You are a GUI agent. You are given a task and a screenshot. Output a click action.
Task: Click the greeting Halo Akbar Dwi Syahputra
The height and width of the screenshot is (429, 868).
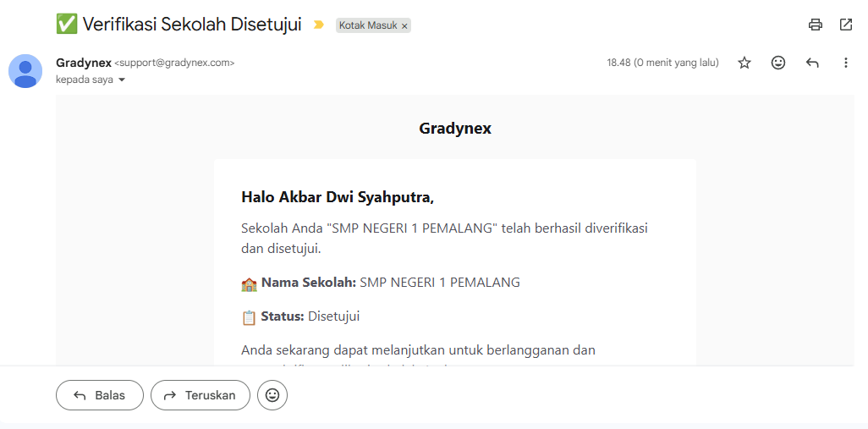coord(338,197)
